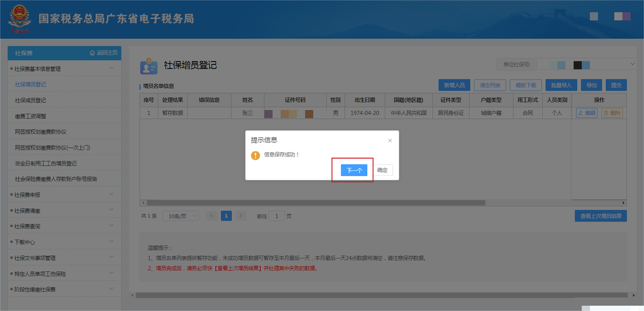Viewport: 644px width, 311px height.
Task: Click the 姓名 cell 张三
Action: pyautogui.click(x=247, y=113)
